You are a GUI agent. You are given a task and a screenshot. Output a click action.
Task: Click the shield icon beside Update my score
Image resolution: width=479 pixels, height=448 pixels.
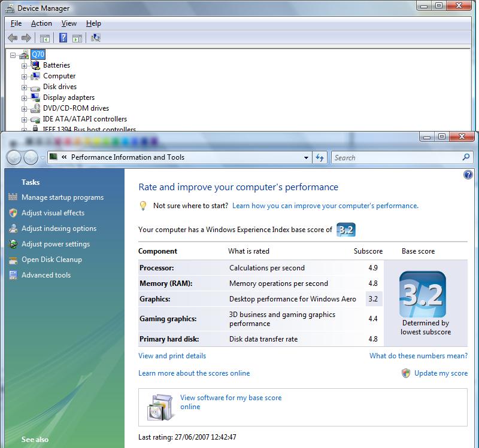[x=406, y=373]
